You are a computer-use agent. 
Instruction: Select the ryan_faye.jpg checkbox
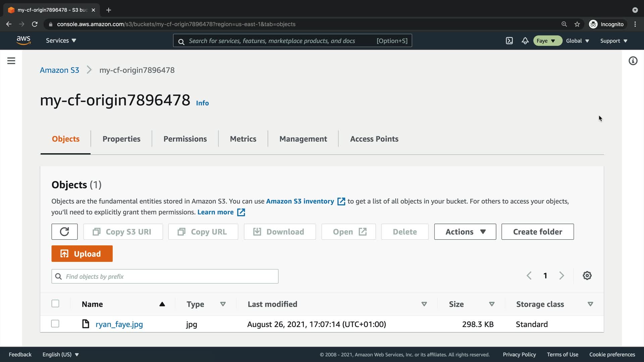55,324
